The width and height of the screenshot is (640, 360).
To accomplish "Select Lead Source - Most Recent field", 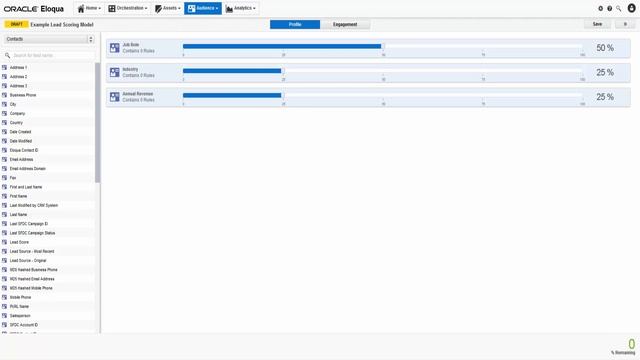I will 48,251.
